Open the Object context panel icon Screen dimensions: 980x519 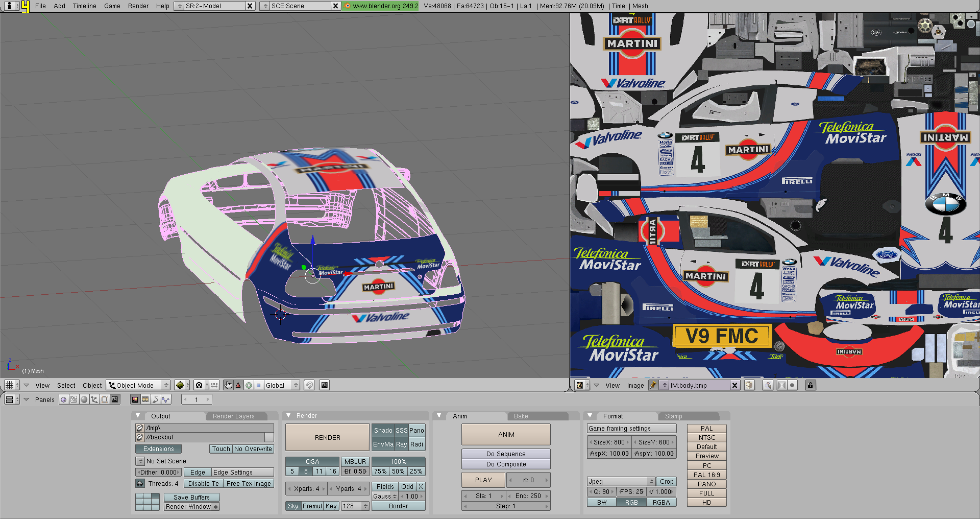click(x=94, y=399)
